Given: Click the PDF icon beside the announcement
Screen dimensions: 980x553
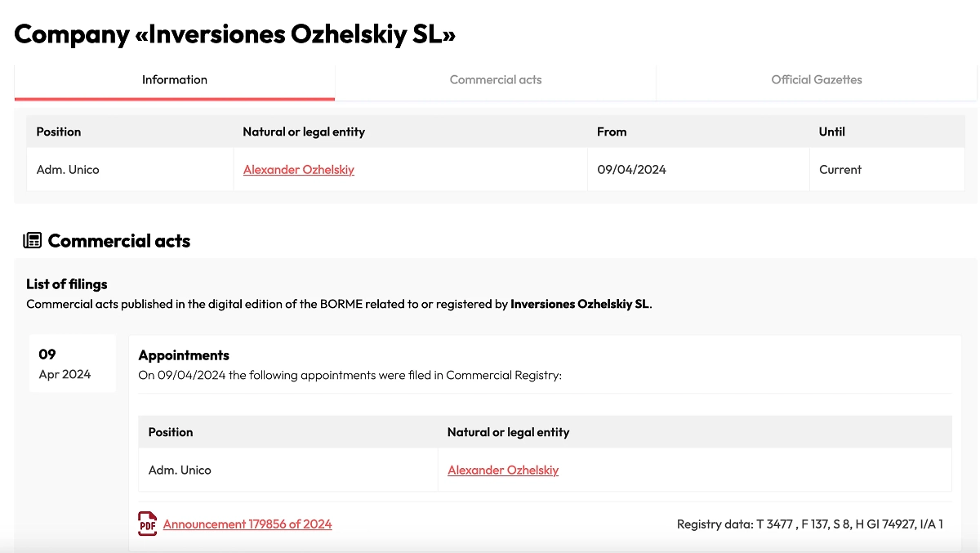Looking at the screenshot, I should 147,524.
